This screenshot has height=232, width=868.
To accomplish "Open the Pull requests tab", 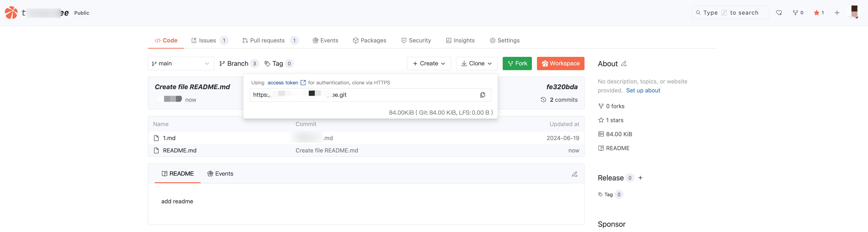I will [267, 40].
